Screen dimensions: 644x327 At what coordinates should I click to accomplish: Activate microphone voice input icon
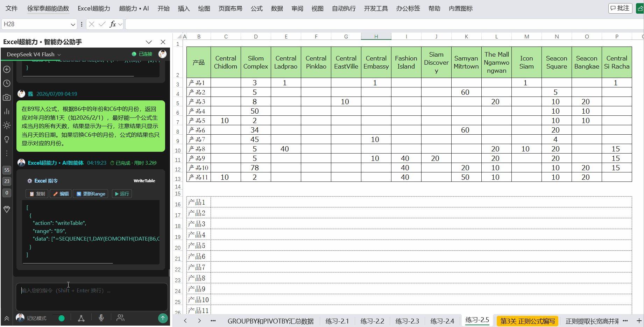tap(101, 318)
